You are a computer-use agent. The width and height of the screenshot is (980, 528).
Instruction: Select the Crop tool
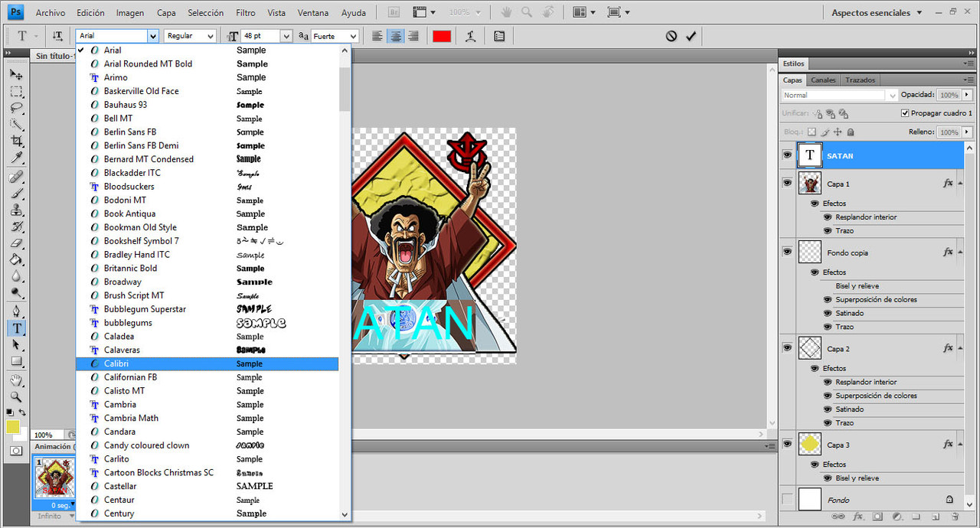pos(16,142)
